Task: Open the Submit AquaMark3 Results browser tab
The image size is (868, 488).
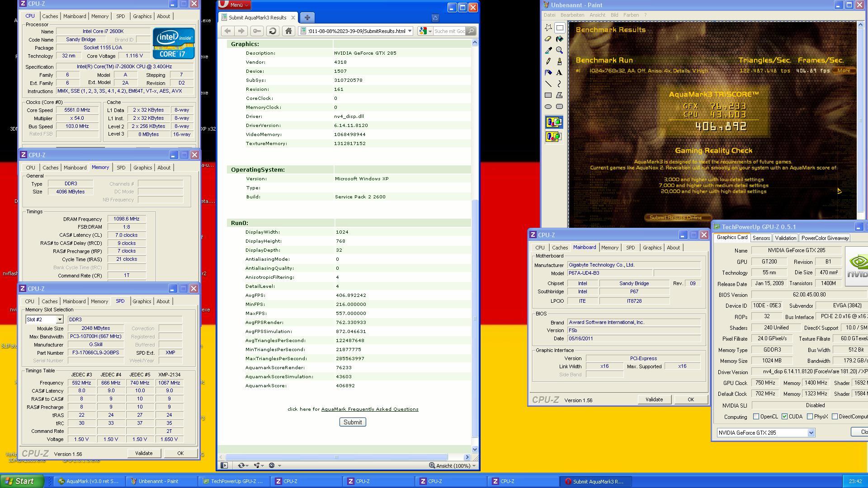Action: [257, 18]
